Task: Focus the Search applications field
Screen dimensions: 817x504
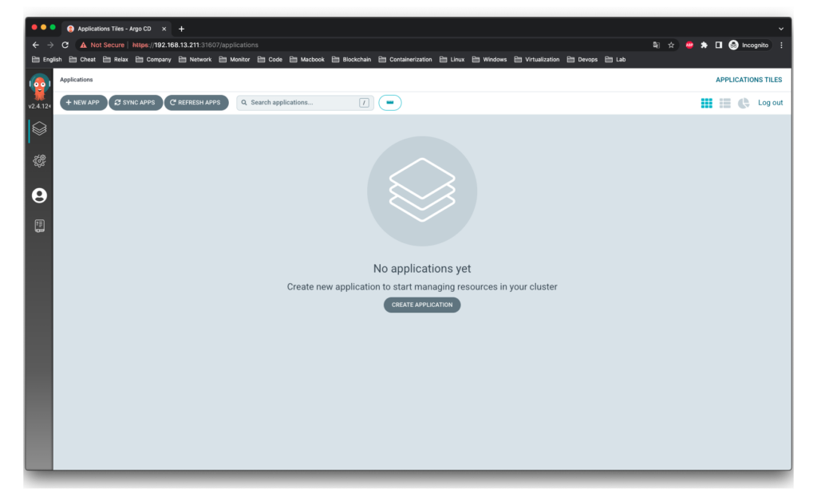Action: [305, 103]
